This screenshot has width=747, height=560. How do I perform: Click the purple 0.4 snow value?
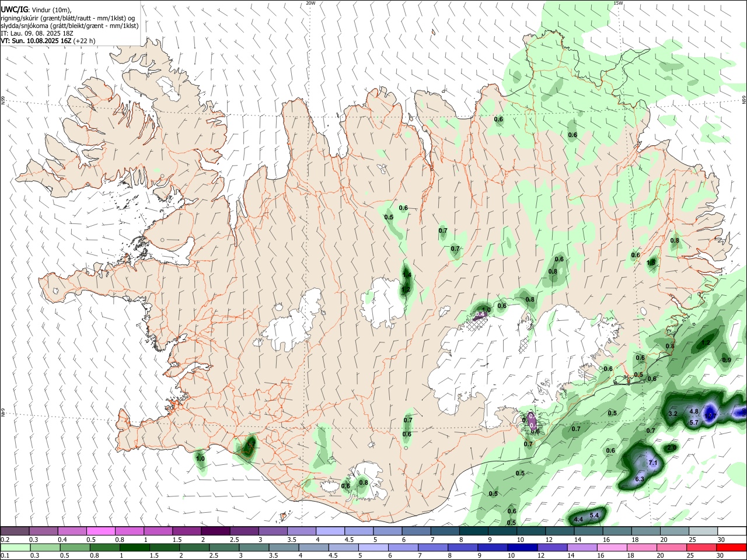point(481,314)
